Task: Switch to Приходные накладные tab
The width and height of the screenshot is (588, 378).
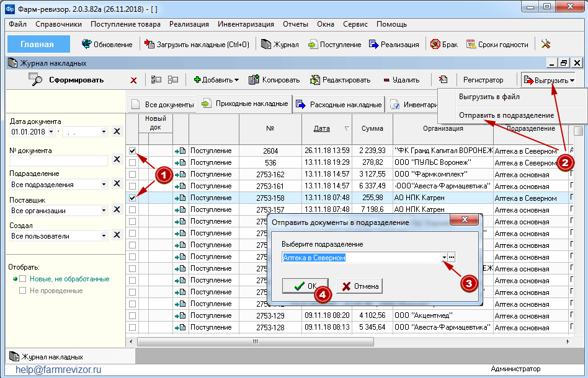Action: (245, 103)
